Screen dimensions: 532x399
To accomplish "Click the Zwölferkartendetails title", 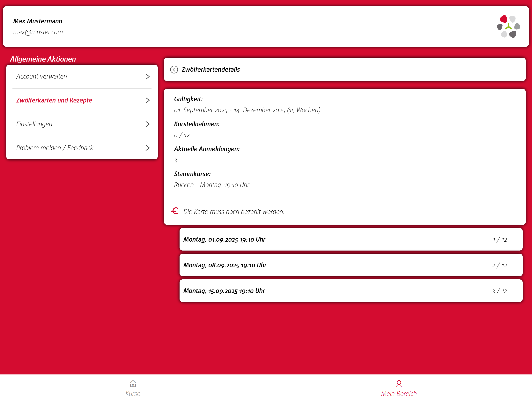I will coord(211,70).
